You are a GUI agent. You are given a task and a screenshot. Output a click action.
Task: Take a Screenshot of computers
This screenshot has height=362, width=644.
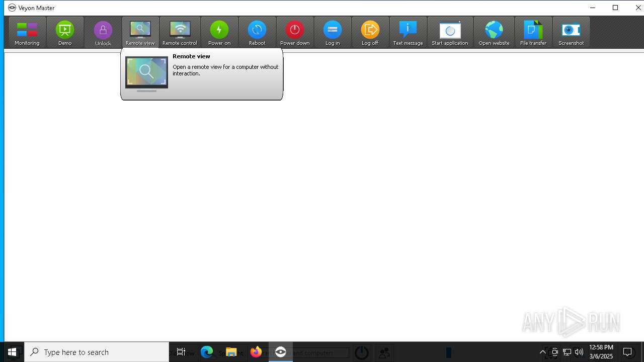point(571,33)
